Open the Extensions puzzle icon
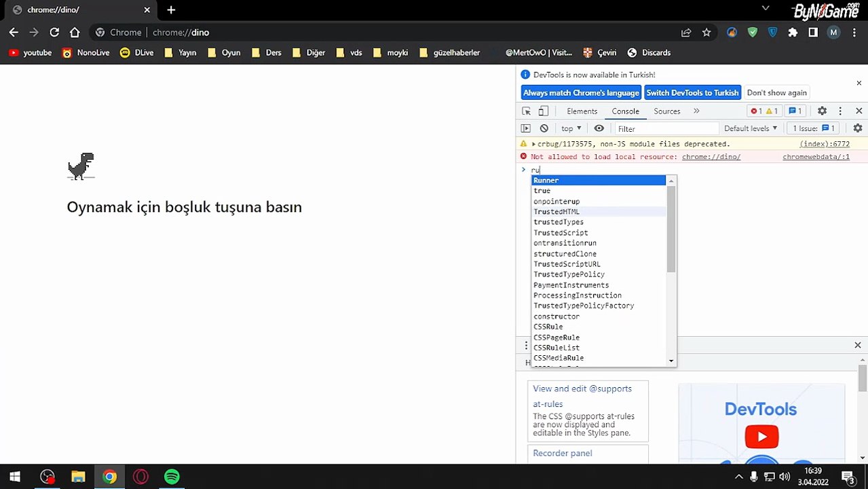868x489 pixels. point(793,32)
